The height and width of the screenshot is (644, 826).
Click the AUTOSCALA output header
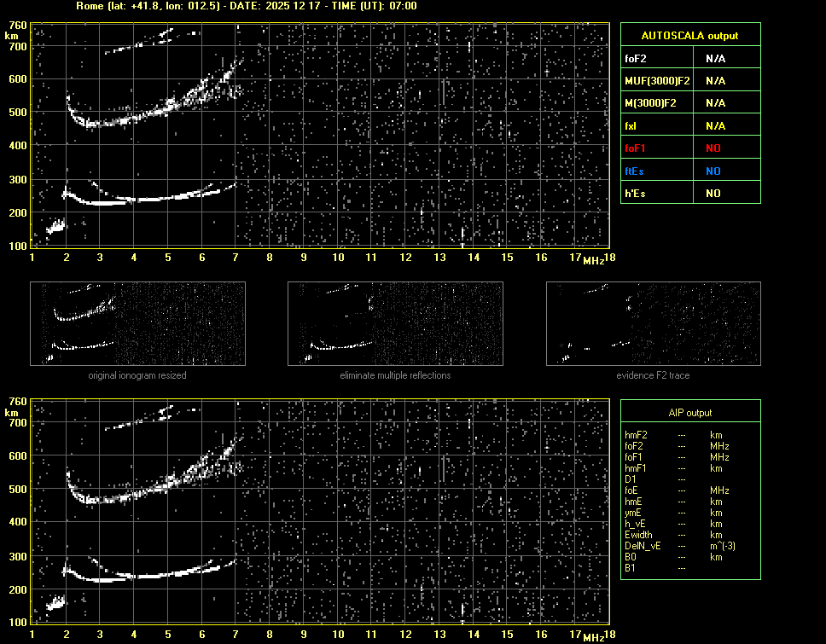(x=689, y=36)
